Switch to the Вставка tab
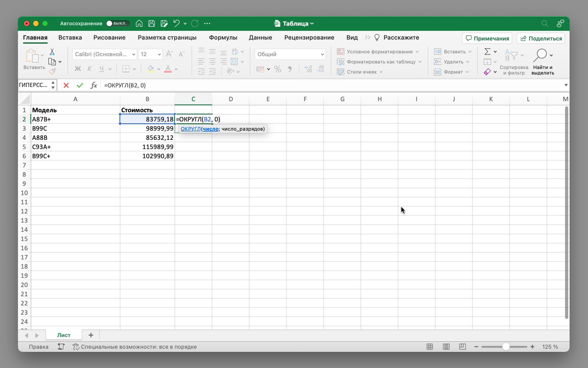This screenshot has width=588, height=368. pyautogui.click(x=70, y=38)
